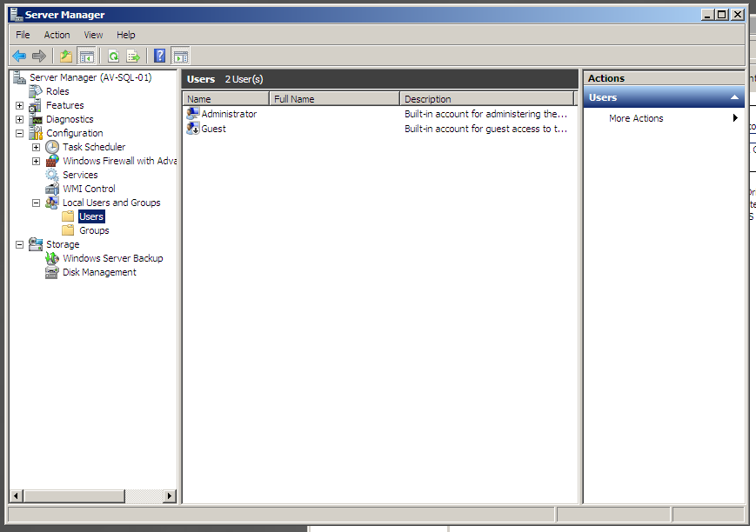This screenshot has width=756, height=532.
Task: Close the Server Manager window
Action: pyautogui.click(x=738, y=15)
